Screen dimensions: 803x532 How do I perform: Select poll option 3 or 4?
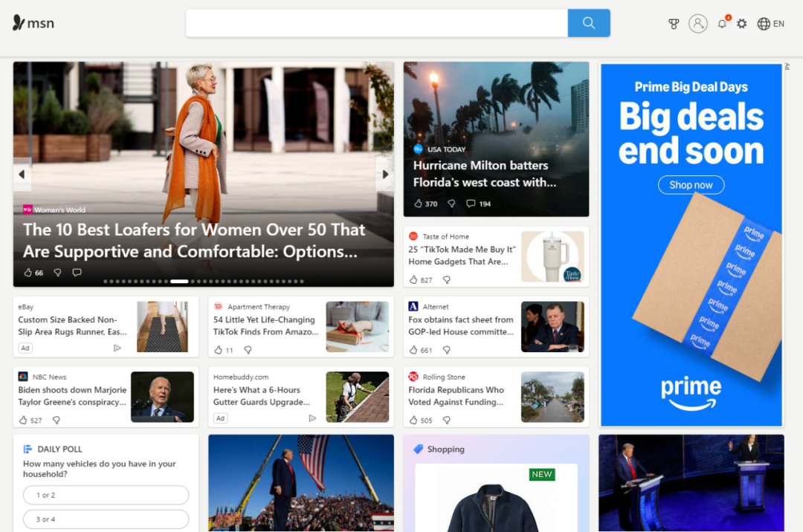tap(106, 519)
